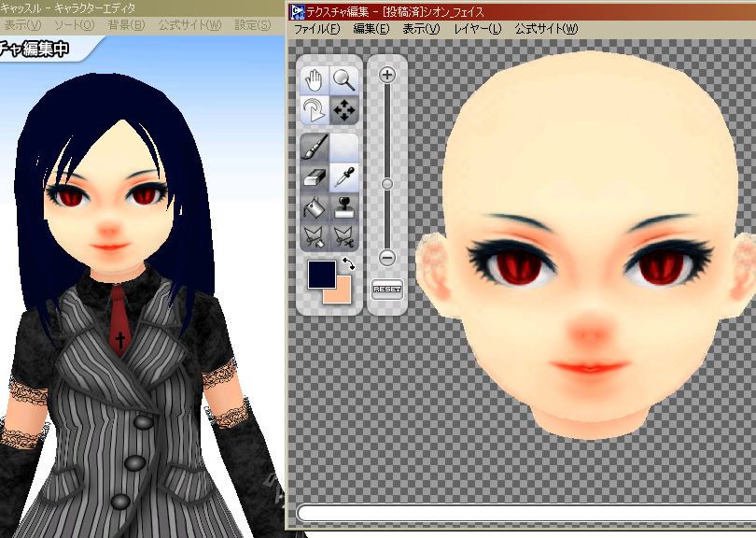Viewport: 756px width, 538px height.
Task: Select the Magnifier zoom tool
Action: coord(344,80)
